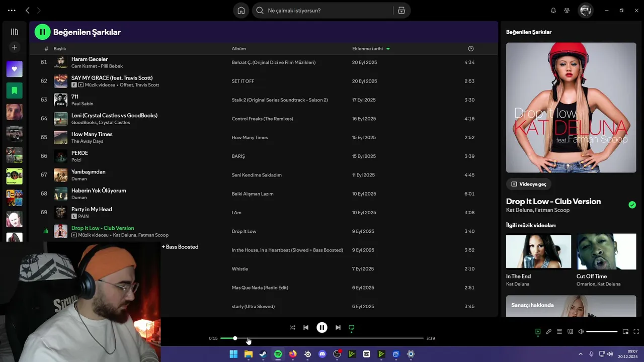Open the PAIN artist link
The image size is (644, 362).
tap(84, 216)
